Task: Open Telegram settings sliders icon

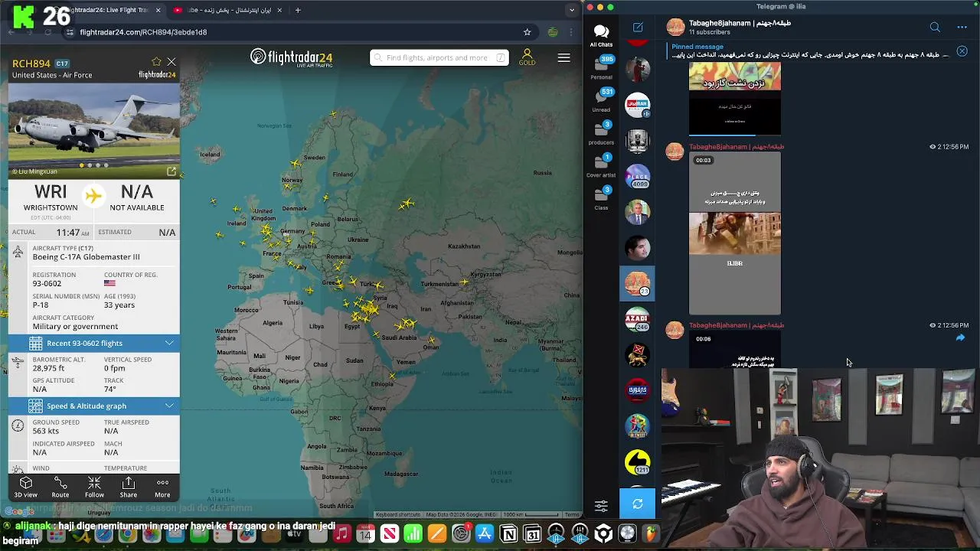Action: [601, 505]
